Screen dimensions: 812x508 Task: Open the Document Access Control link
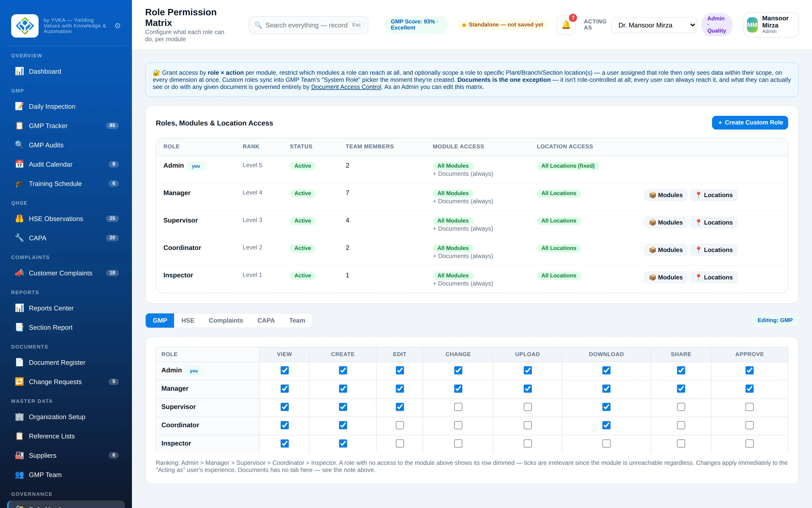346,87
